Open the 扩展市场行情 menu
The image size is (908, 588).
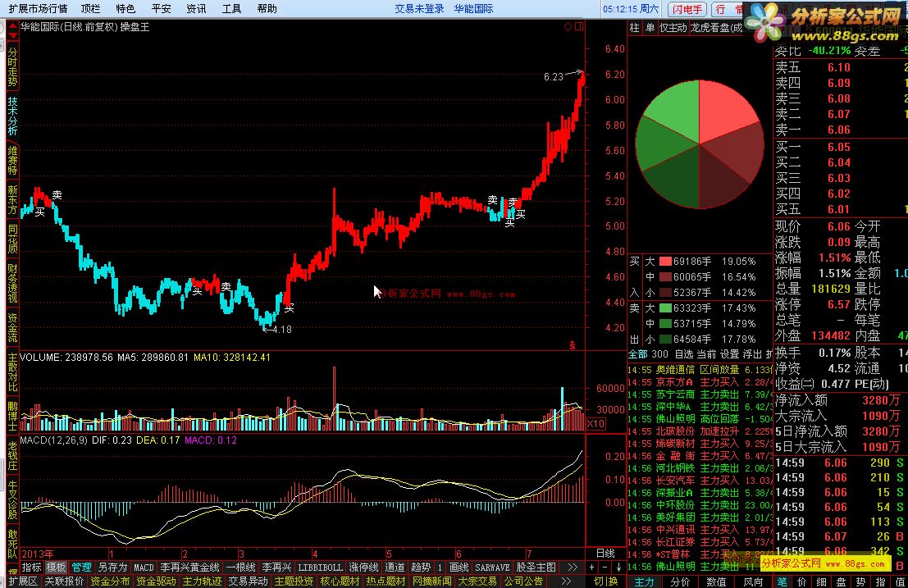click(38, 9)
